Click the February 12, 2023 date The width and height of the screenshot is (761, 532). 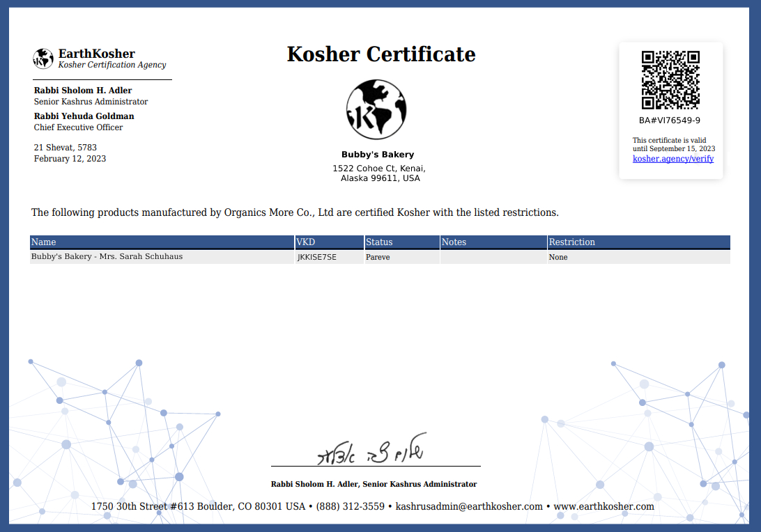click(70, 158)
